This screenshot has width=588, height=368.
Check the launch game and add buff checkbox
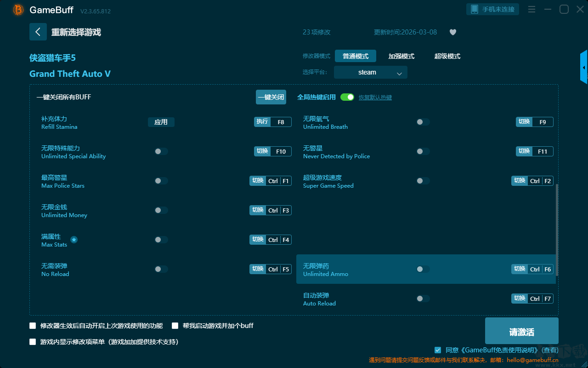175,326
